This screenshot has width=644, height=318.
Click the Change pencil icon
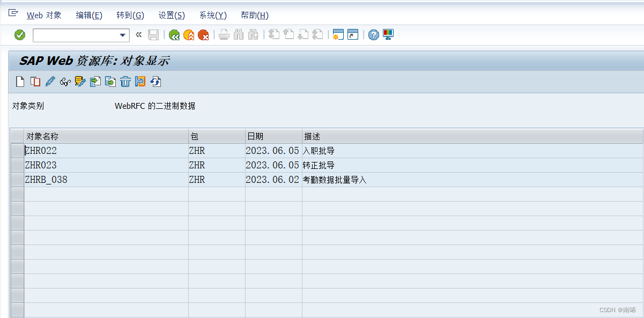(x=50, y=82)
